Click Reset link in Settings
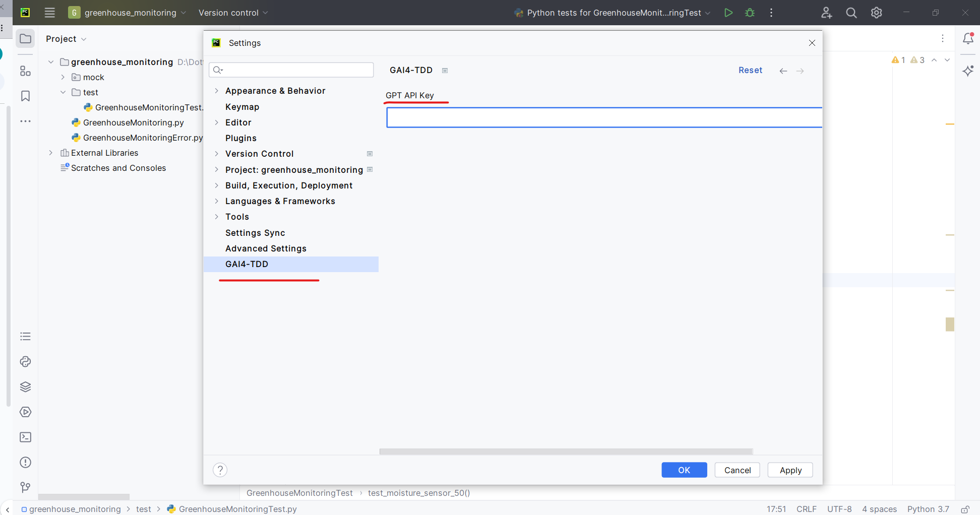Viewport: 980px width, 515px height. pyautogui.click(x=750, y=71)
